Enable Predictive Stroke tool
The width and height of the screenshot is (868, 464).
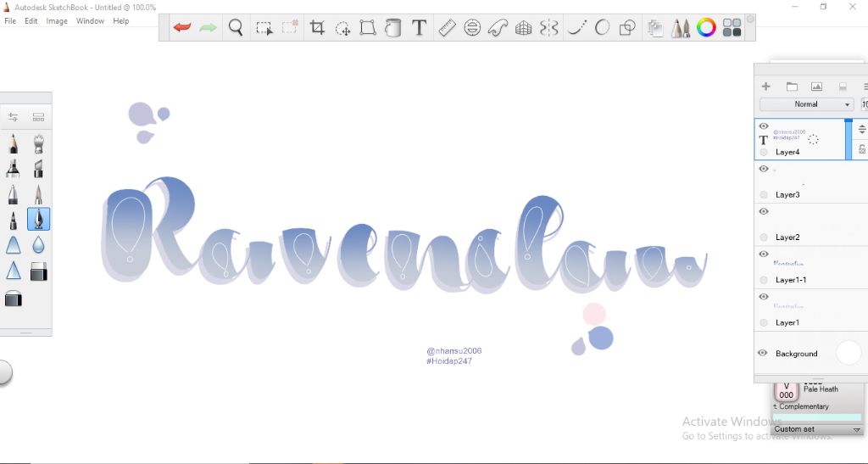point(602,27)
